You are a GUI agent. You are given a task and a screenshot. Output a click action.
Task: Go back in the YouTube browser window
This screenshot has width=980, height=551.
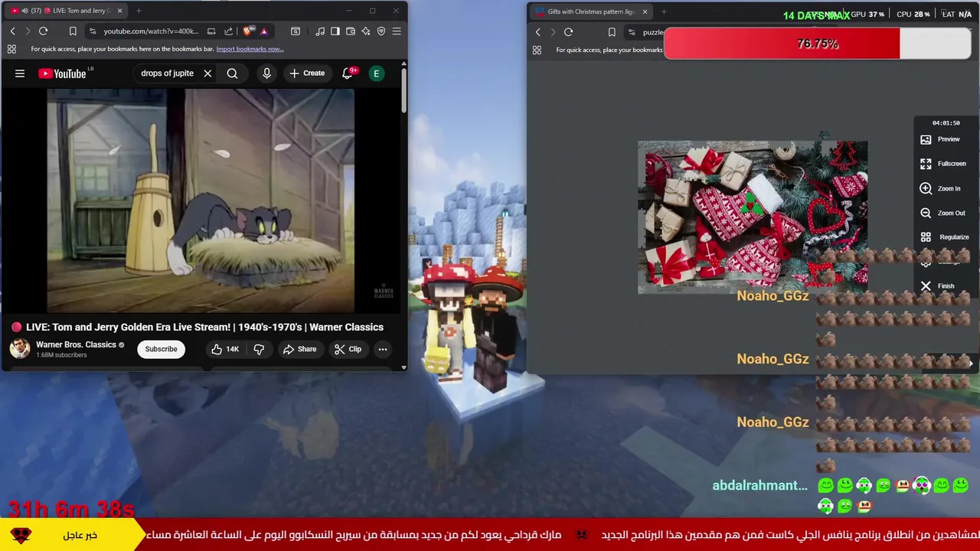pos(12,31)
